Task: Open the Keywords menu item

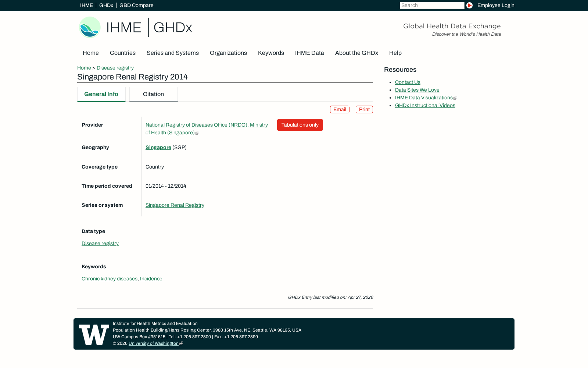Action: 271,53
